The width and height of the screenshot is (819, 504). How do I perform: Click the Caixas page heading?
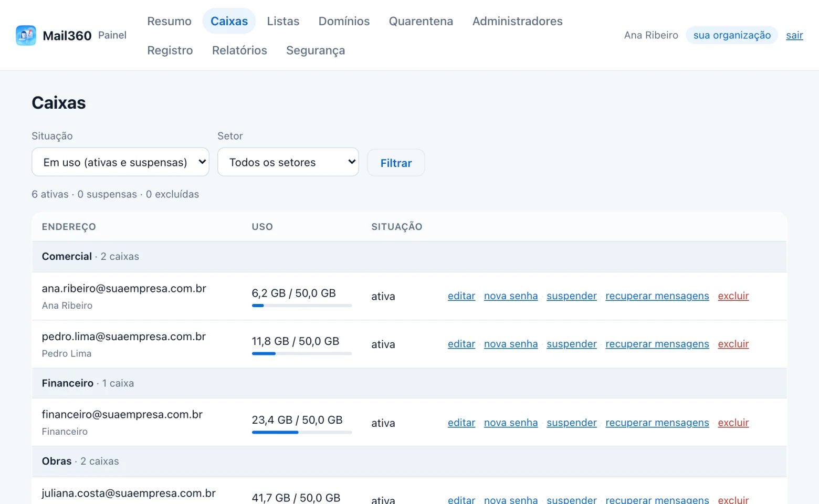pos(59,103)
